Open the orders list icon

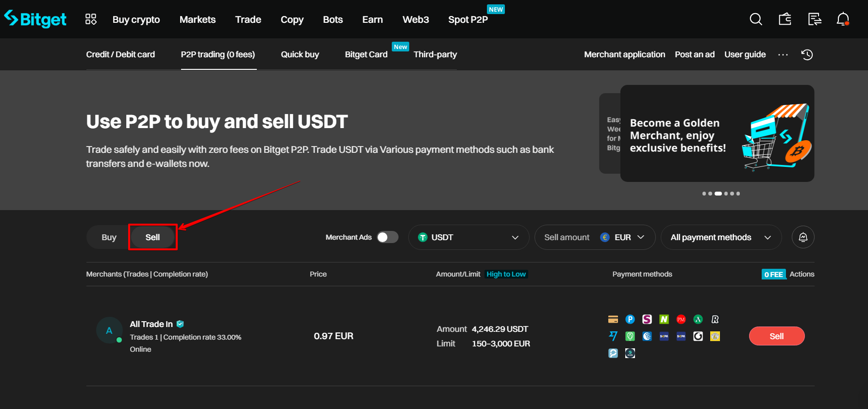pyautogui.click(x=815, y=19)
